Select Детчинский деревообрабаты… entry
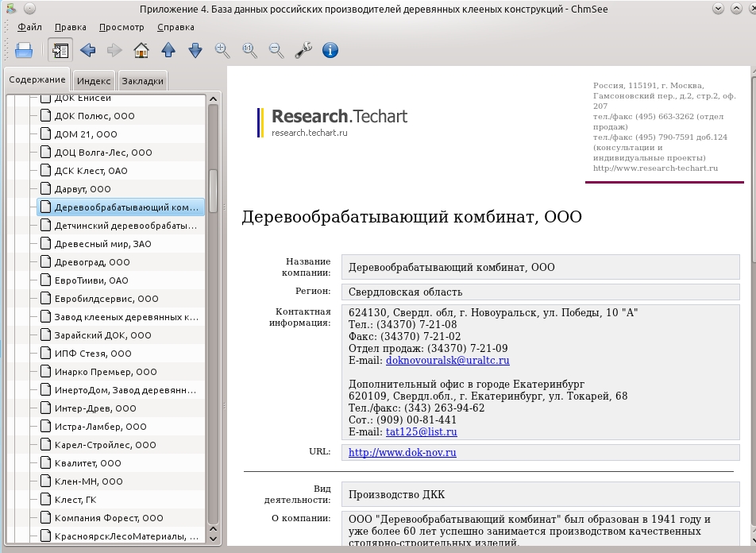The width and height of the screenshot is (756, 553). [125, 226]
